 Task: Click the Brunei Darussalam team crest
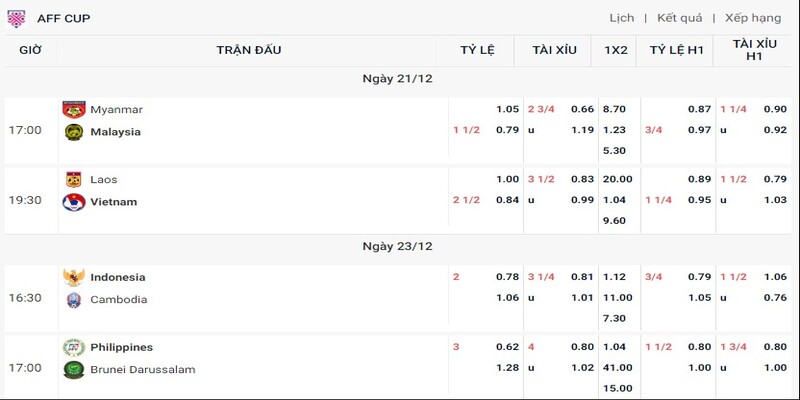coord(74,369)
